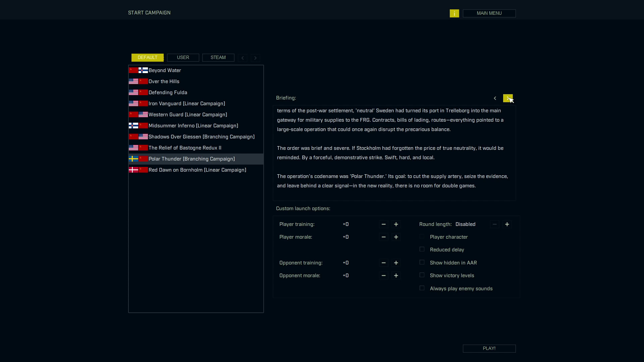
Task: Enable Show hidden in AAR option
Action: tap(422, 262)
